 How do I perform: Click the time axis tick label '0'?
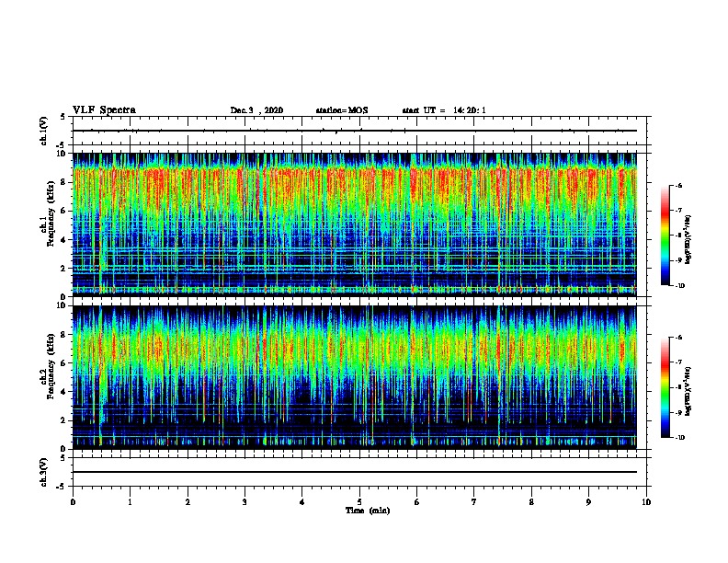[73, 502]
